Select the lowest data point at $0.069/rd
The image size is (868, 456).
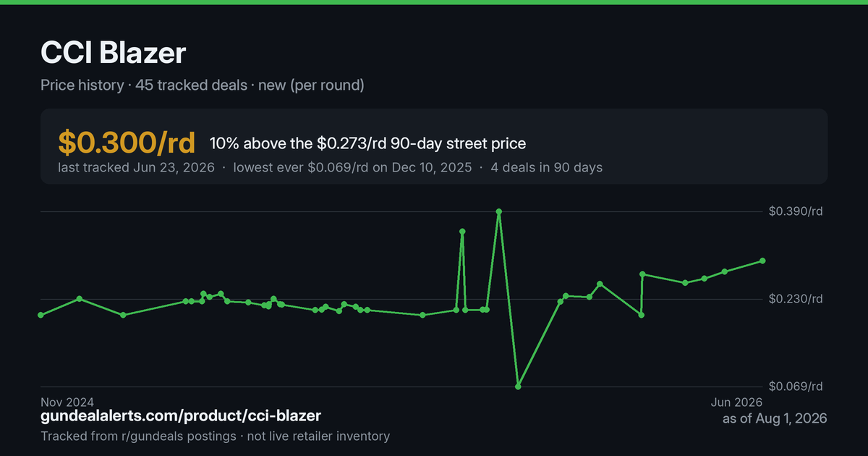[518, 387]
